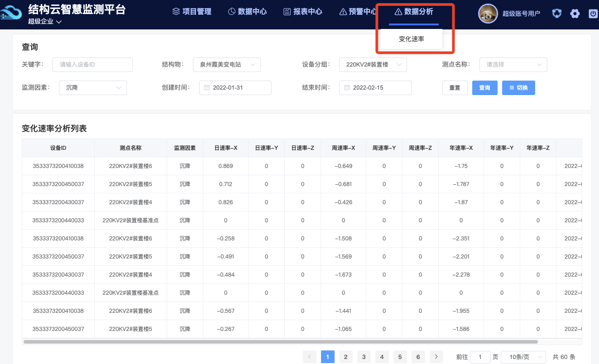Click the 查询 button
Screen dimensions: 599x364
(x=485, y=88)
